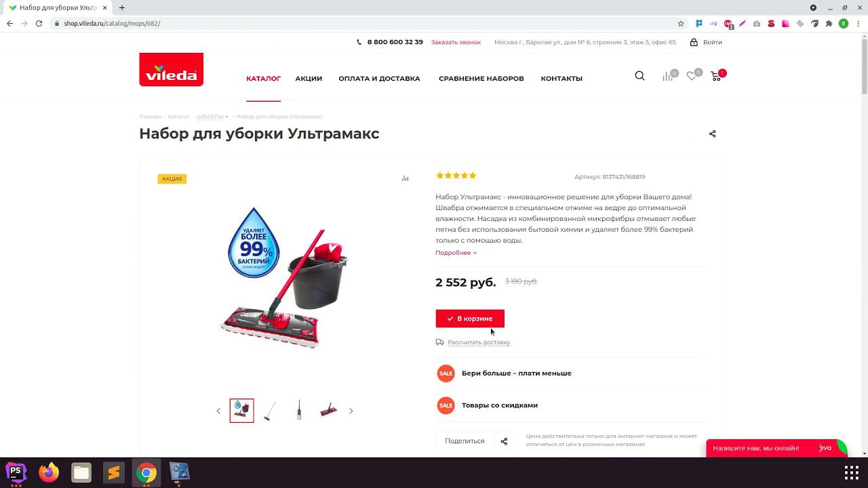
Task: Show next thumbnails with right arrow
Action: coord(351,411)
